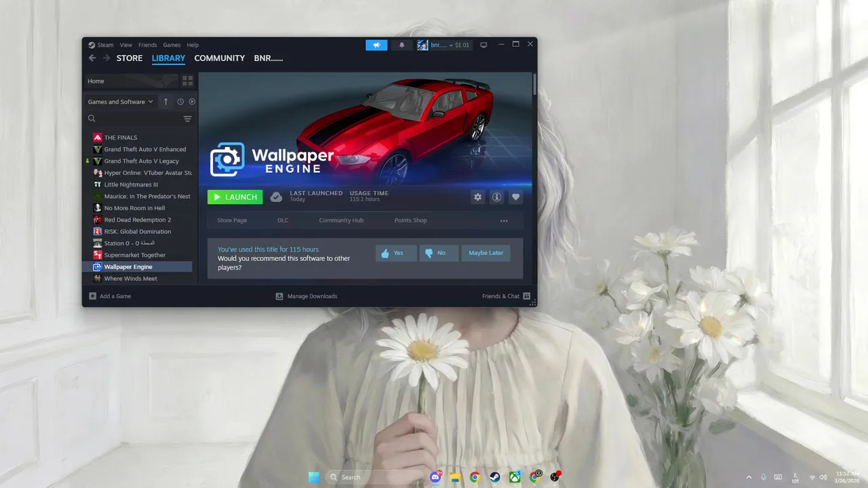
Task: Open the collections grid view icon
Action: click(x=188, y=81)
